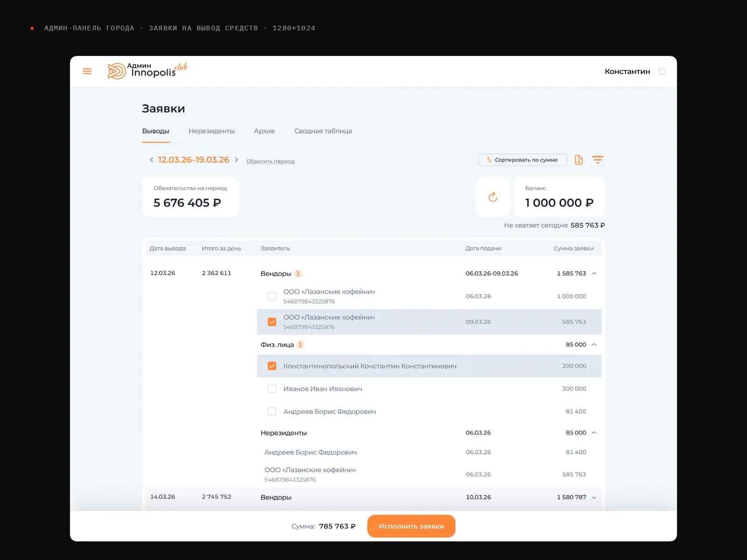Image resolution: width=747 pixels, height=560 pixels.
Task: Go to next period with right arrow
Action: coord(236,160)
